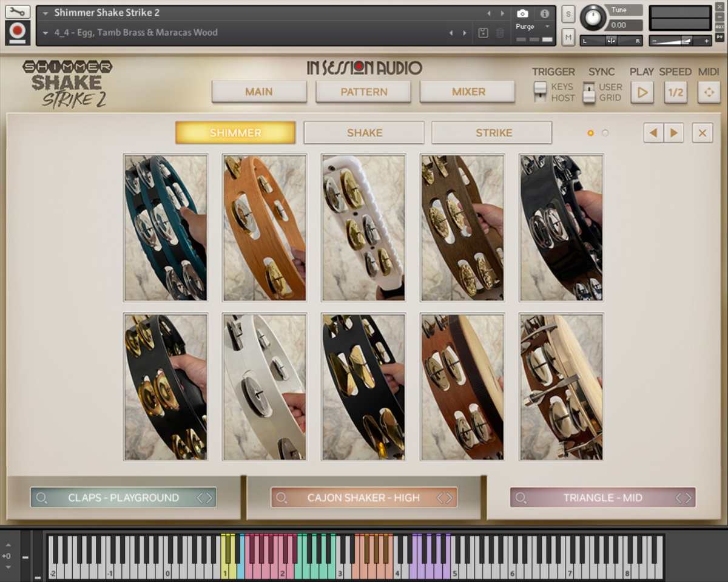
Task: Open the Purge dropdown menu
Action: click(x=532, y=27)
